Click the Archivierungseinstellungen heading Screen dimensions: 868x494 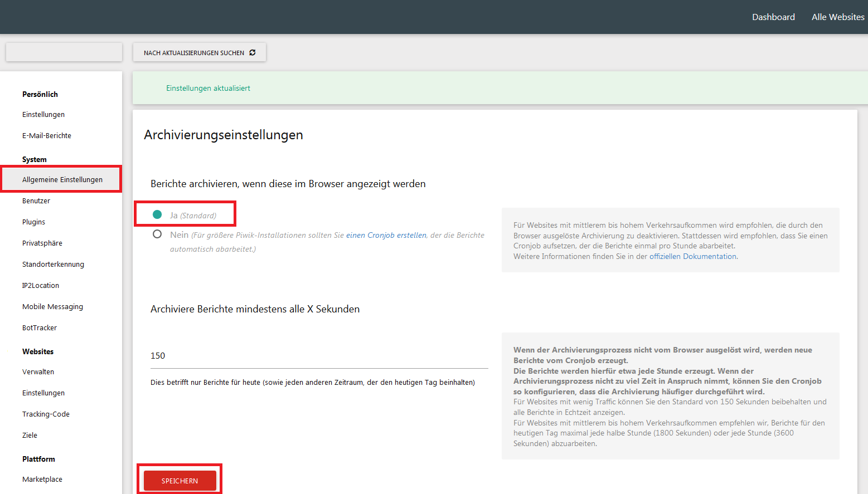(224, 135)
